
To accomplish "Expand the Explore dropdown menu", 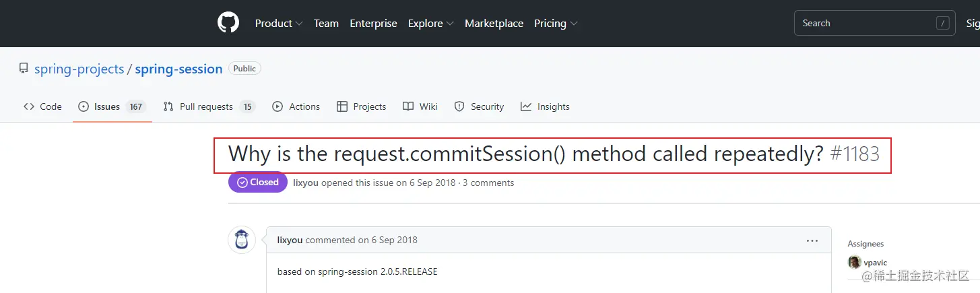I will tap(430, 23).
